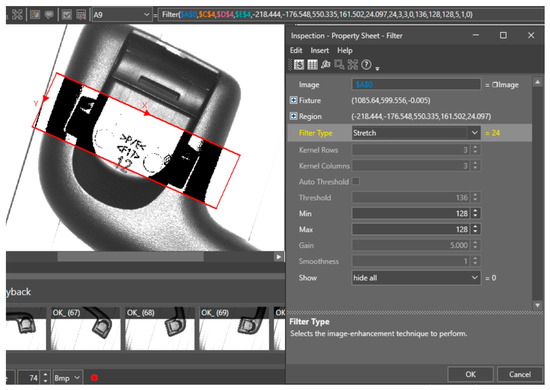Open the Edit menu
Viewport: 550px width, 390px height.
[296, 51]
